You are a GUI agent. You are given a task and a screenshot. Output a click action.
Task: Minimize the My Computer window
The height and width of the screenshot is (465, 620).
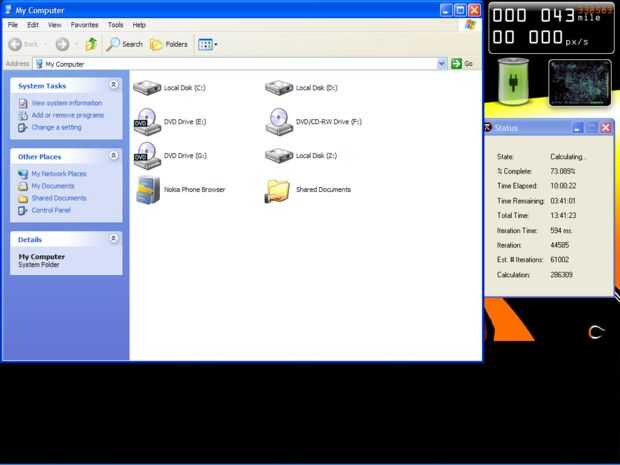point(446,10)
